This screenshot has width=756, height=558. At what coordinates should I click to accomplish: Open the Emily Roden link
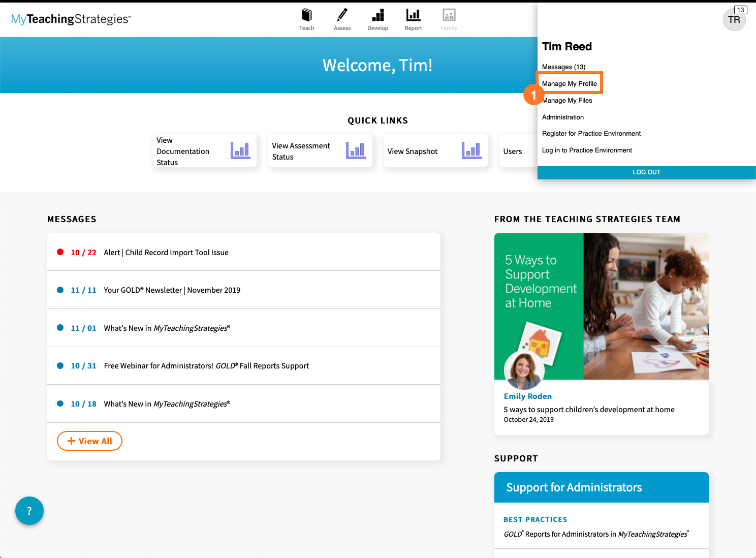[527, 396]
